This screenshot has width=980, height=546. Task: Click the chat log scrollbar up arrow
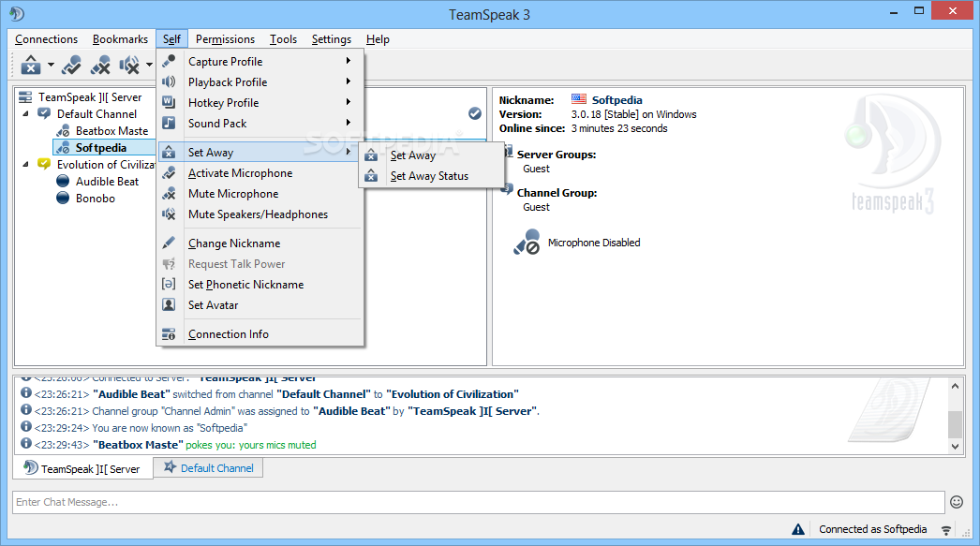[x=955, y=386]
